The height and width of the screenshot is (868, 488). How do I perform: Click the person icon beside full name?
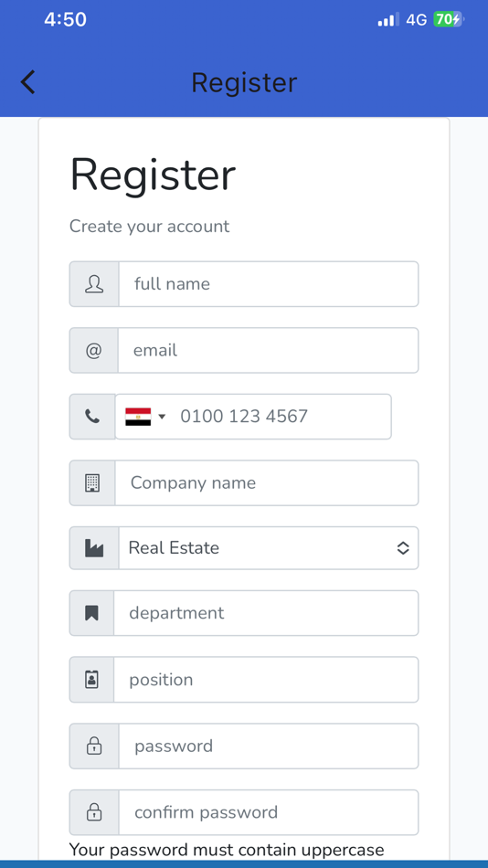94,284
